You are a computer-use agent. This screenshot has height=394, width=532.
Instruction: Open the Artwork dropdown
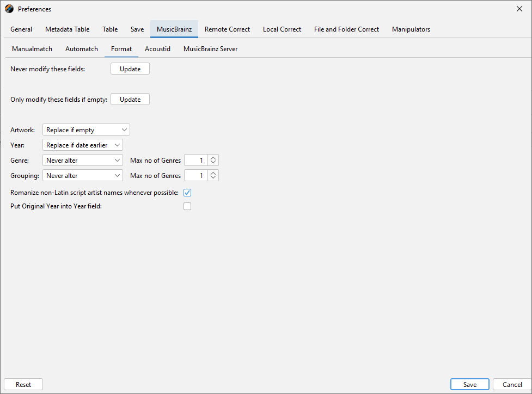pyautogui.click(x=86, y=130)
